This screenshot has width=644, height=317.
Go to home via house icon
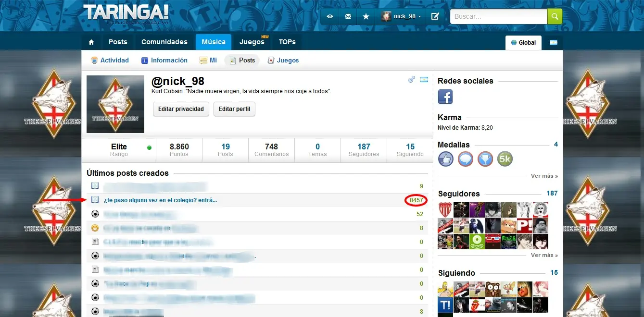91,42
